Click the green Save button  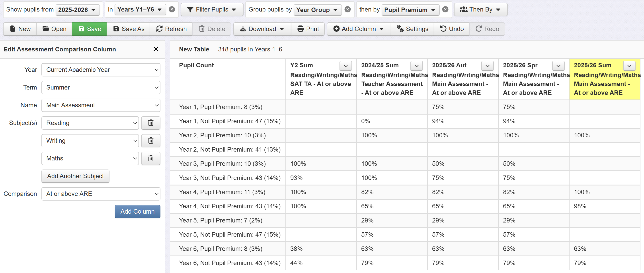pos(89,29)
